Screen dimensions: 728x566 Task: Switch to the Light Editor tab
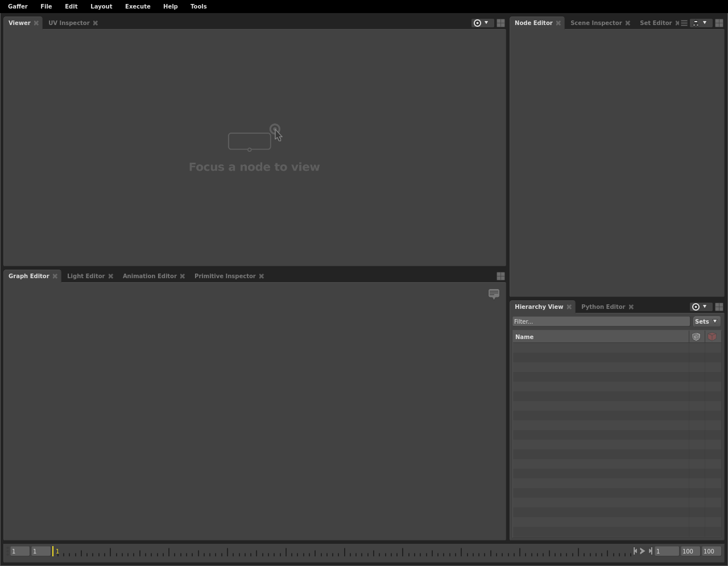click(86, 276)
